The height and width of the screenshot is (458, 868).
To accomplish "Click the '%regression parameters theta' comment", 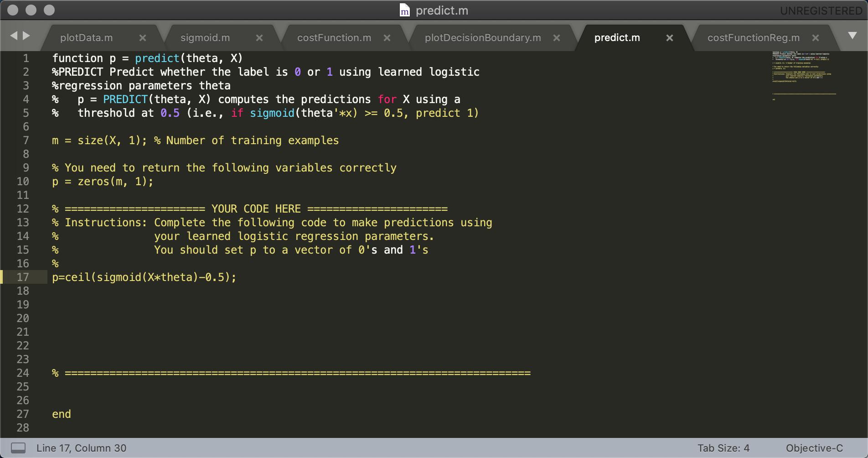I will click(x=141, y=85).
